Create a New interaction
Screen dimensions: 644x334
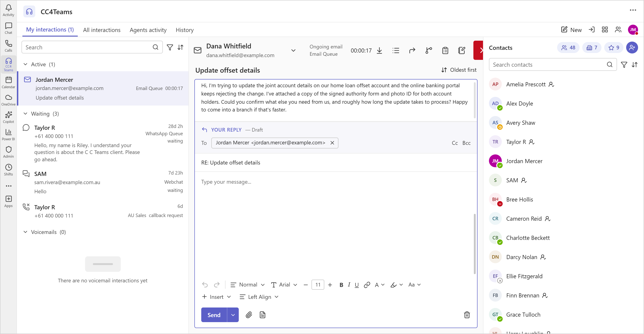[x=571, y=30]
